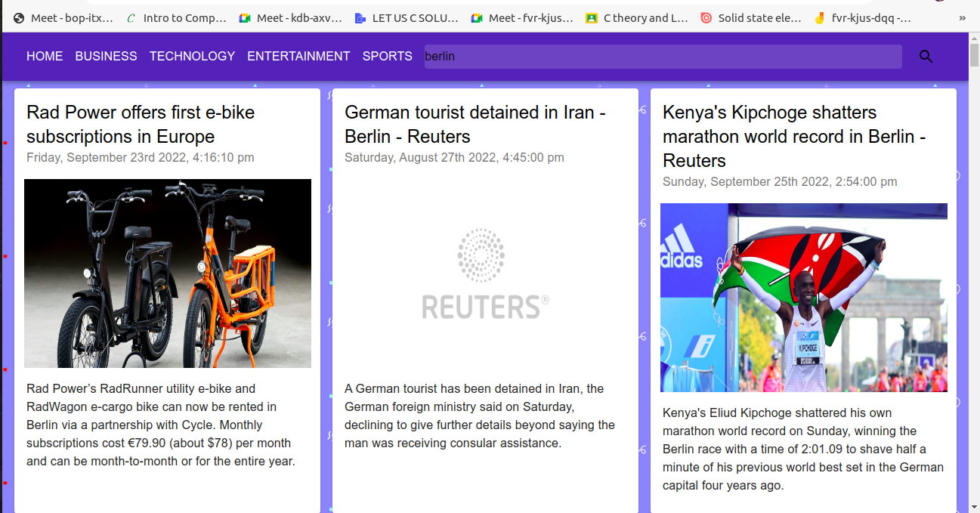Open 'Meet - fvr-kjus' bookmark
980x513 pixels.
[x=523, y=18]
